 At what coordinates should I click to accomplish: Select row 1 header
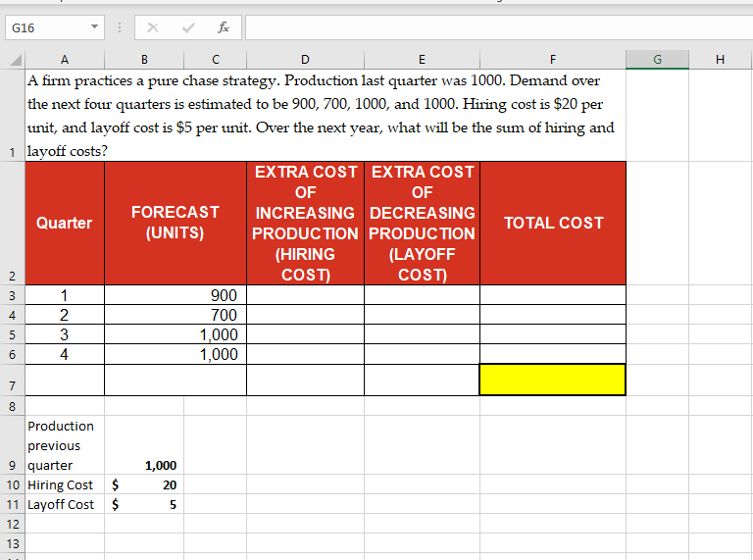point(13,116)
